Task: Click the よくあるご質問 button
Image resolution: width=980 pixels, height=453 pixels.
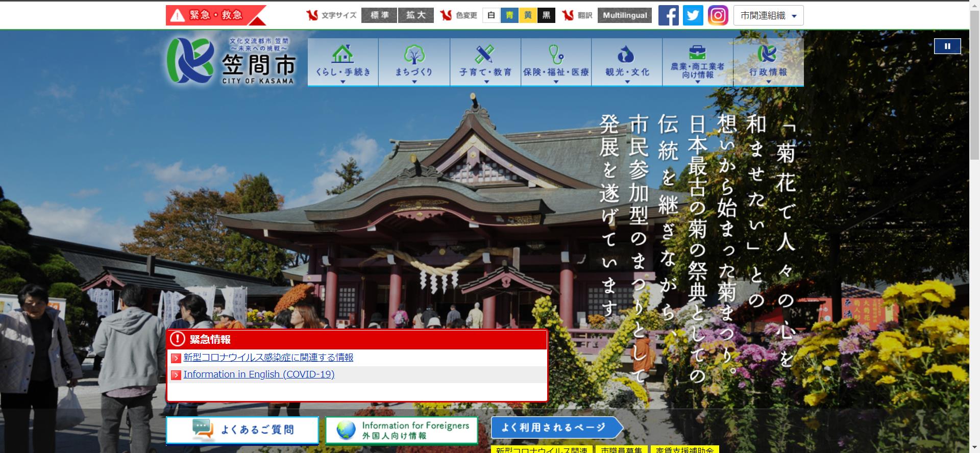Action: pos(242,430)
